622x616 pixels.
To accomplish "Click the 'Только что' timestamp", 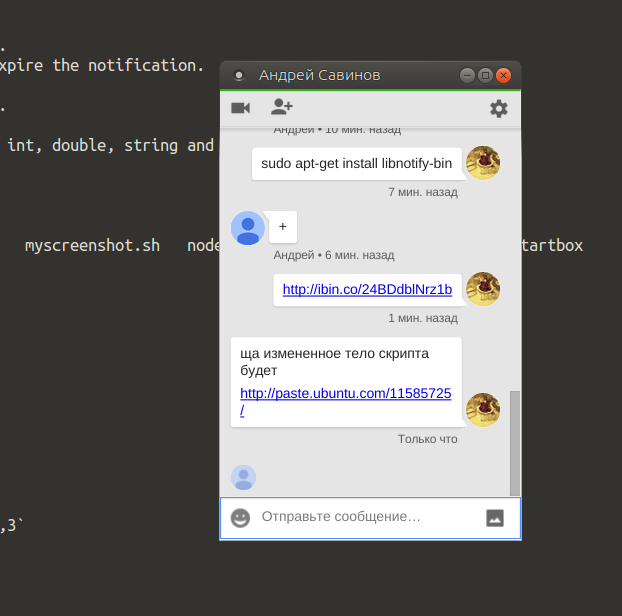I will [428, 439].
